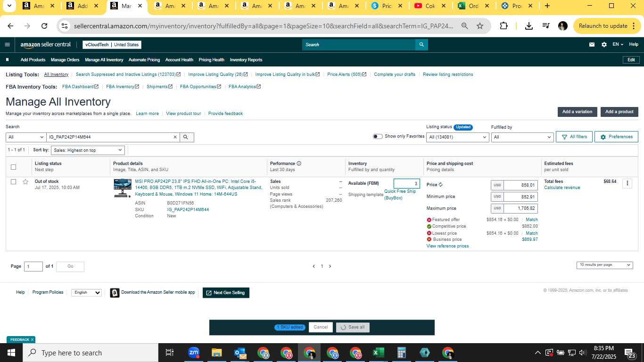Click the View reference prices link
Viewport: 644px width, 362px height.
point(447,246)
